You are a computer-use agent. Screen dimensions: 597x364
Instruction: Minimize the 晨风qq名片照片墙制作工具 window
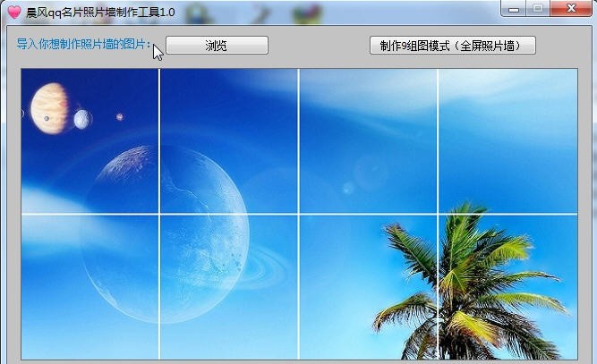(514, 8)
